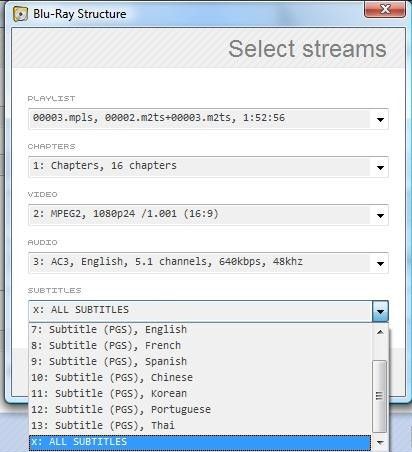Screen dimensions: 412x452
Task: Choose subtitle 12 Portuguese
Action: 200,410
